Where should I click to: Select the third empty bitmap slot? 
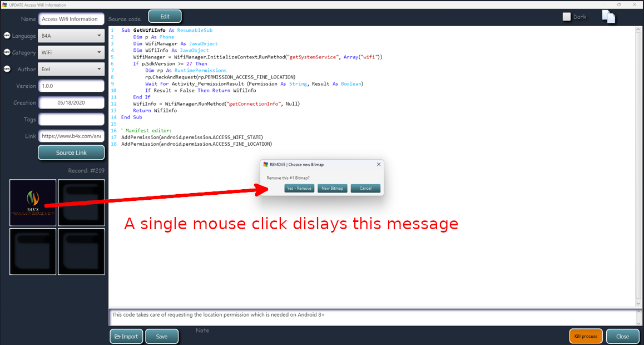[x=33, y=252]
